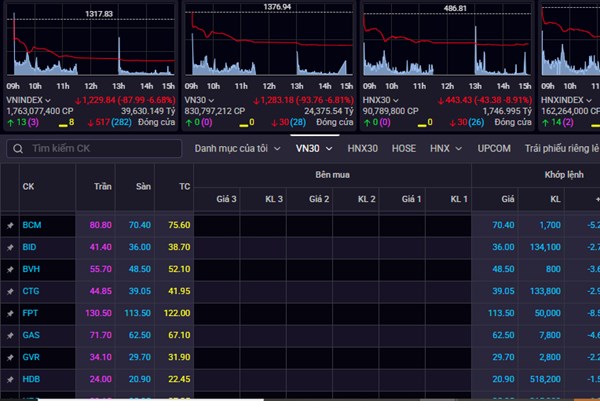The image size is (600, 401).
Task: Switch to the HOSE tab
Action: (404, 148)
